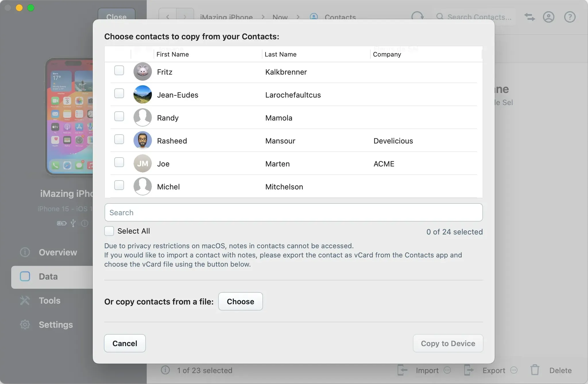Click the Import icon at bottom bar
588x384 pixels.
pos(402,370)
